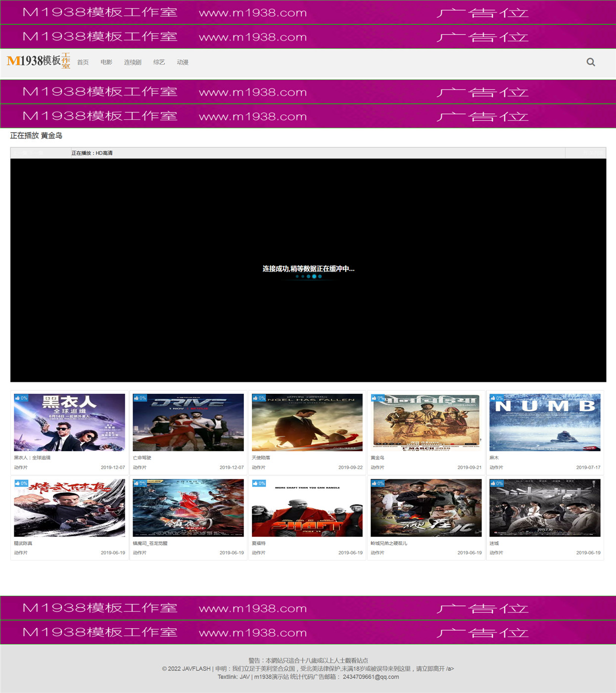
Task: Open the 天使陷落 movie title link
Action: point(261,458)
